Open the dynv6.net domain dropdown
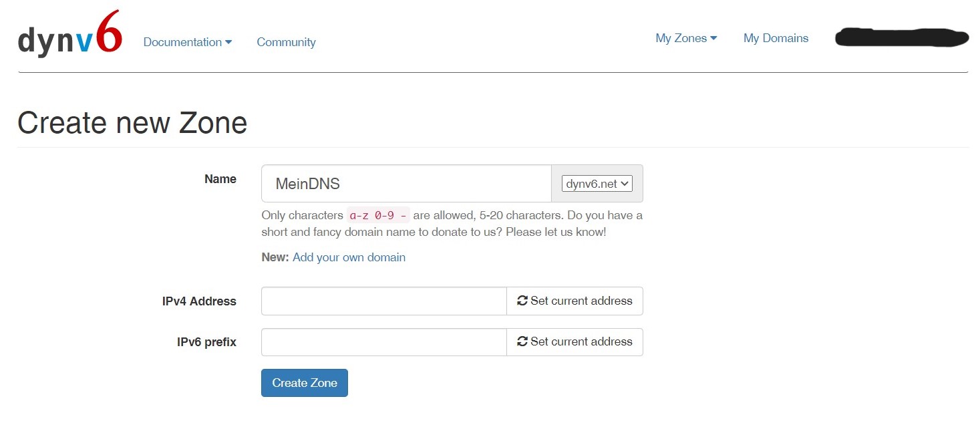The height and width of the screenshot is (427, 980). (x=597, y=183)
